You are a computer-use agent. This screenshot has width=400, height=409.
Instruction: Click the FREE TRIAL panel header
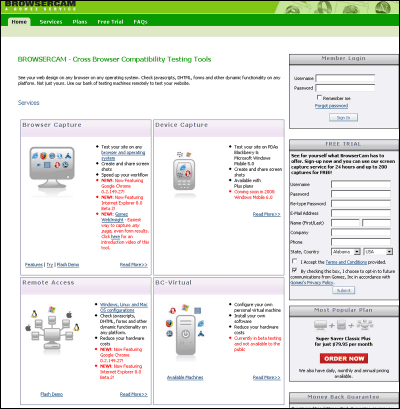pyautogui.click(x=344, y=144)
